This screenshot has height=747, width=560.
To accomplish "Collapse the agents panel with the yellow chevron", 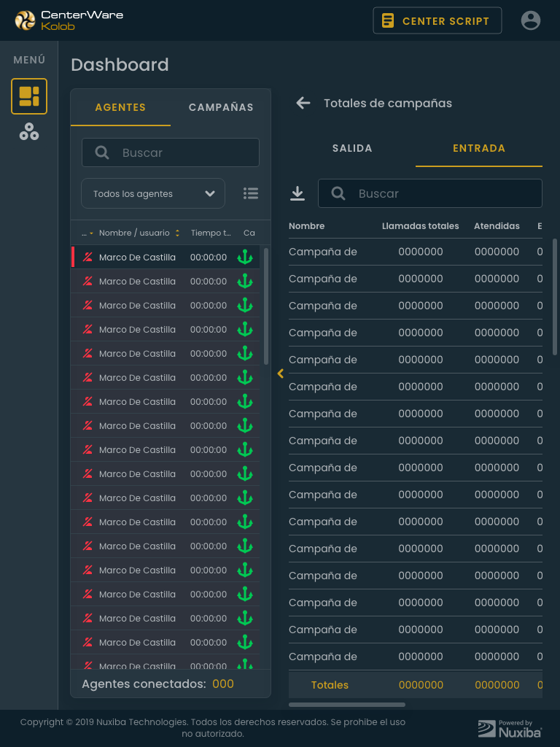I will 281,373.
